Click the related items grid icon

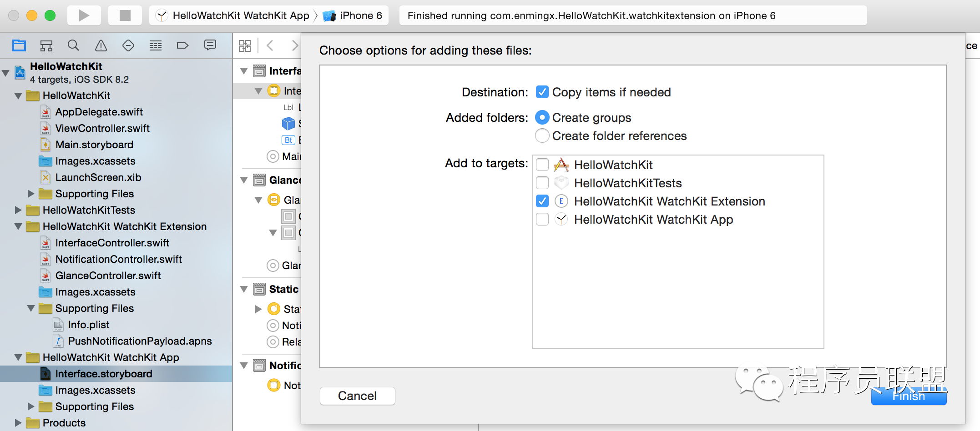click(x=245, y=45)
